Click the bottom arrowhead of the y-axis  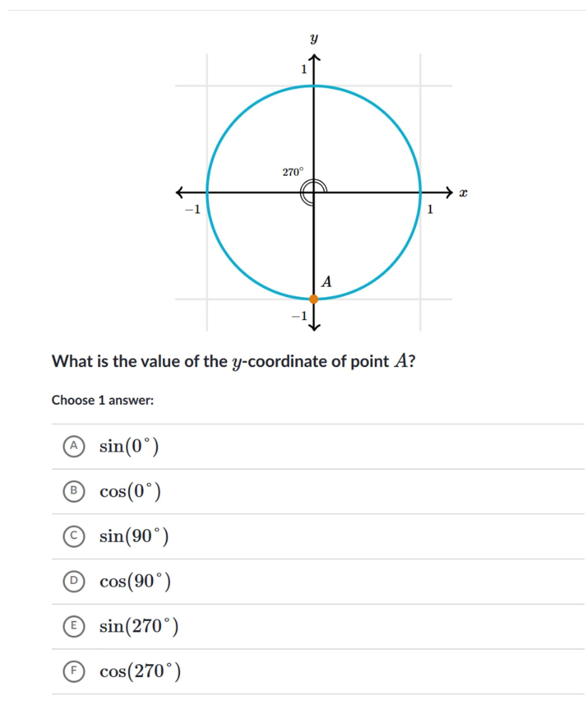pyautogui.click(x=314, y=327)
